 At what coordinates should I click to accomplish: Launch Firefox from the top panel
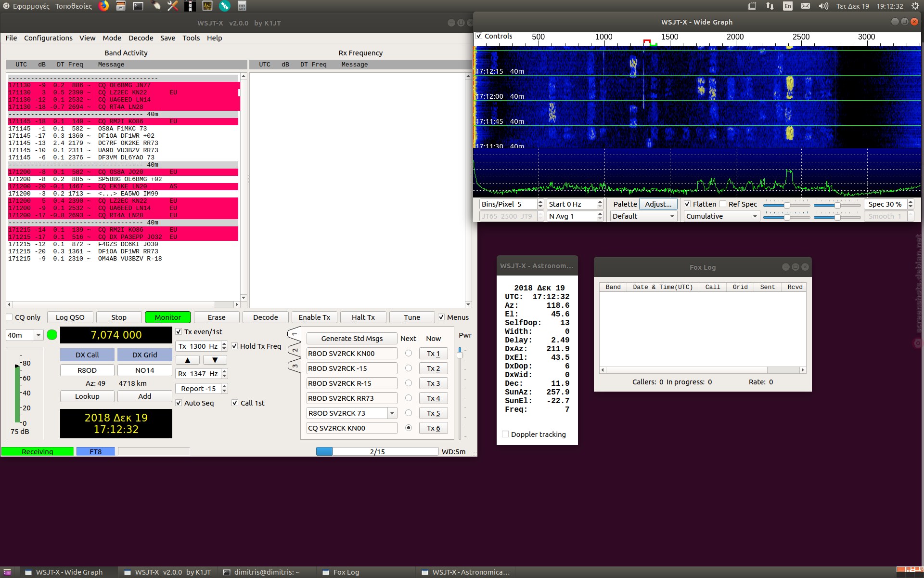(x=103, y=6)
